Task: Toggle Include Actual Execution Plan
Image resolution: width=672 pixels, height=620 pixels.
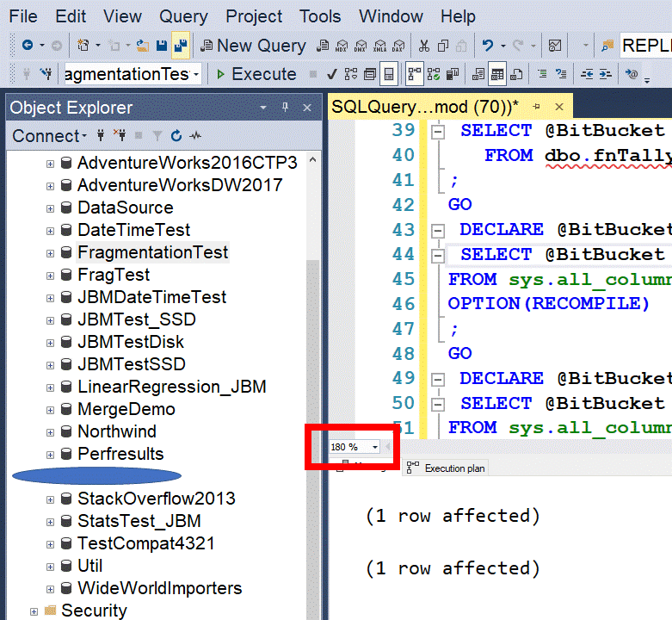Action: (x=415, y=75)
